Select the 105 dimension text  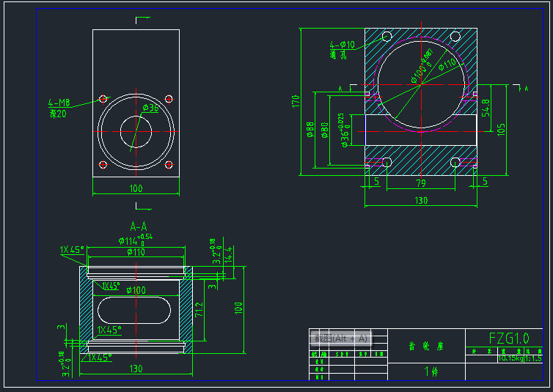click(x=501, y=130)
